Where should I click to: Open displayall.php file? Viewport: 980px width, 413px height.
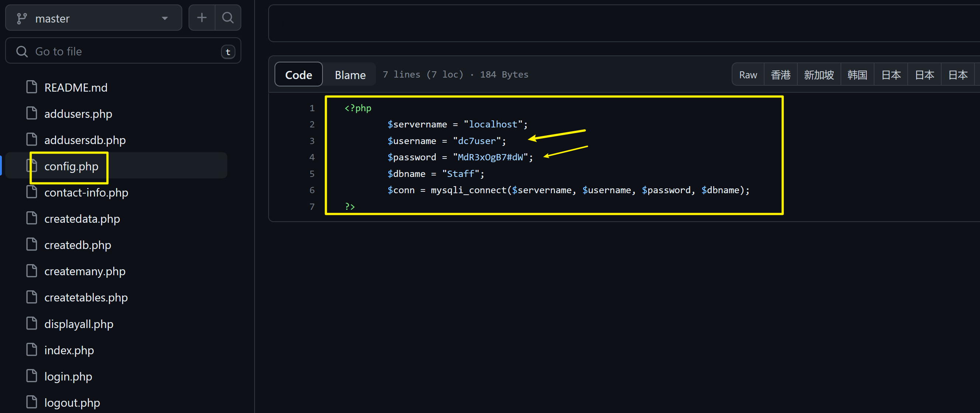[79, 324]
